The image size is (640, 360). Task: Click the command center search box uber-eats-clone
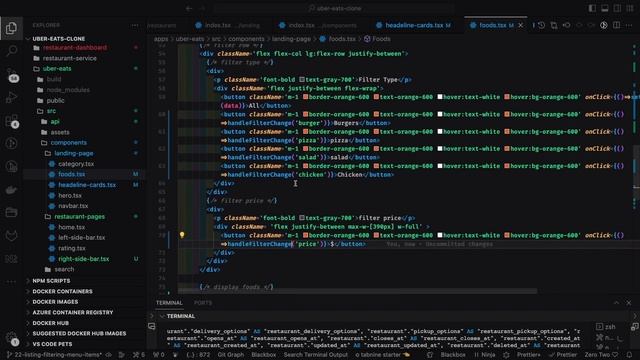point(334,8)
